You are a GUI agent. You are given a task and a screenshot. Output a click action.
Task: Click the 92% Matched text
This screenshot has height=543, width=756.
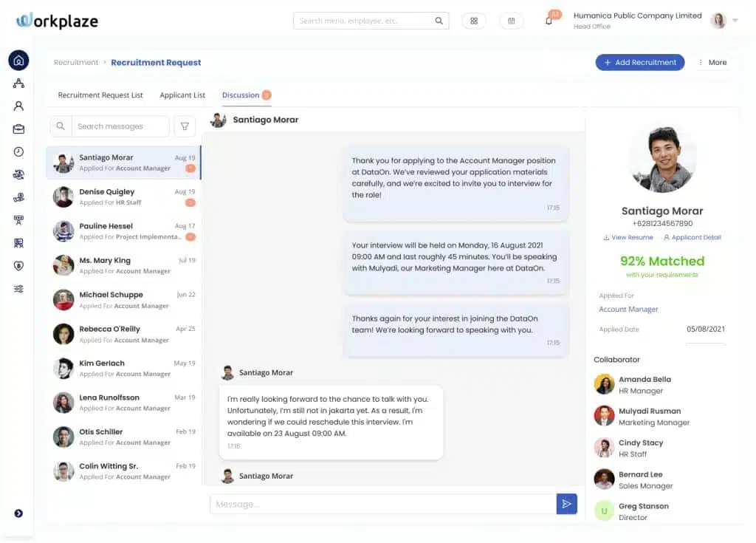coord(662,261)
